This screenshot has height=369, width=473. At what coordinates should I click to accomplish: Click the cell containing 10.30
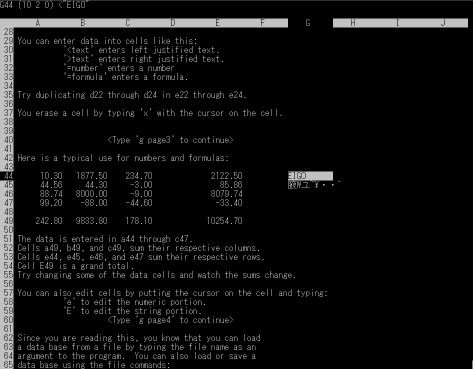[51, 176]
